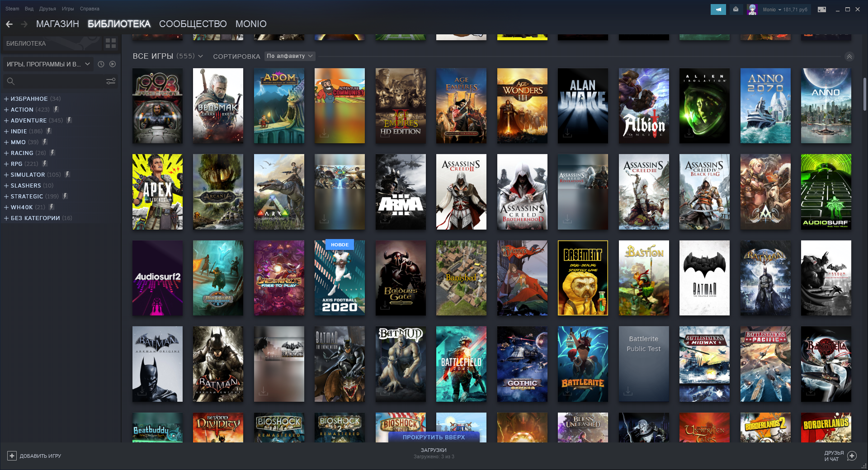Screen dimensions: 868x470
Task: Click the WH40K collection lightning icon
Action: (52, 207)
